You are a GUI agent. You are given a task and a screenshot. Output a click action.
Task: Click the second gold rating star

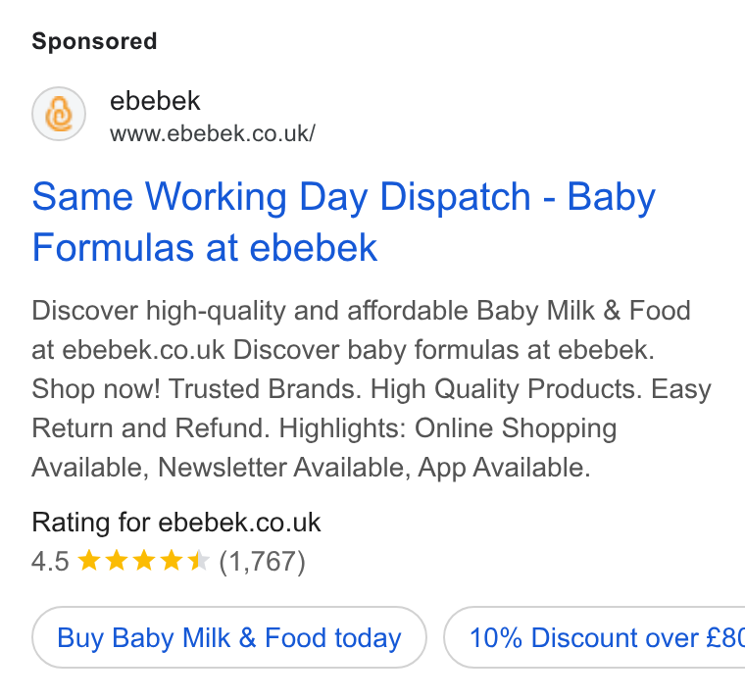pos(117,560)
